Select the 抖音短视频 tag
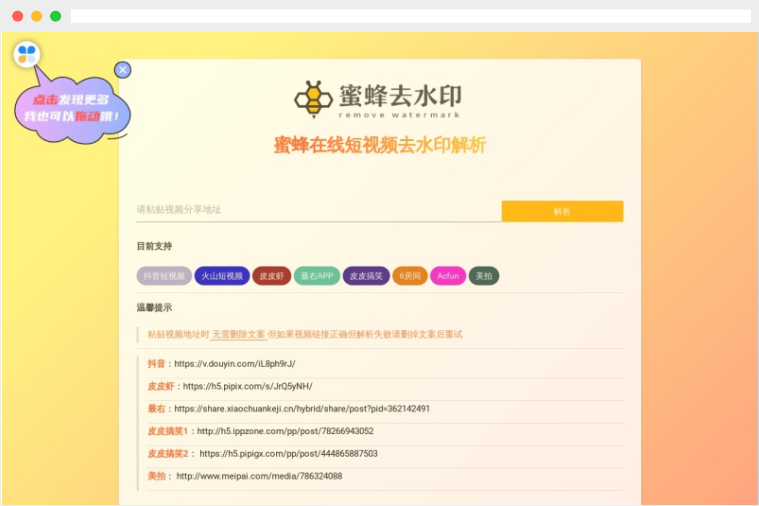 click(164, 276)
